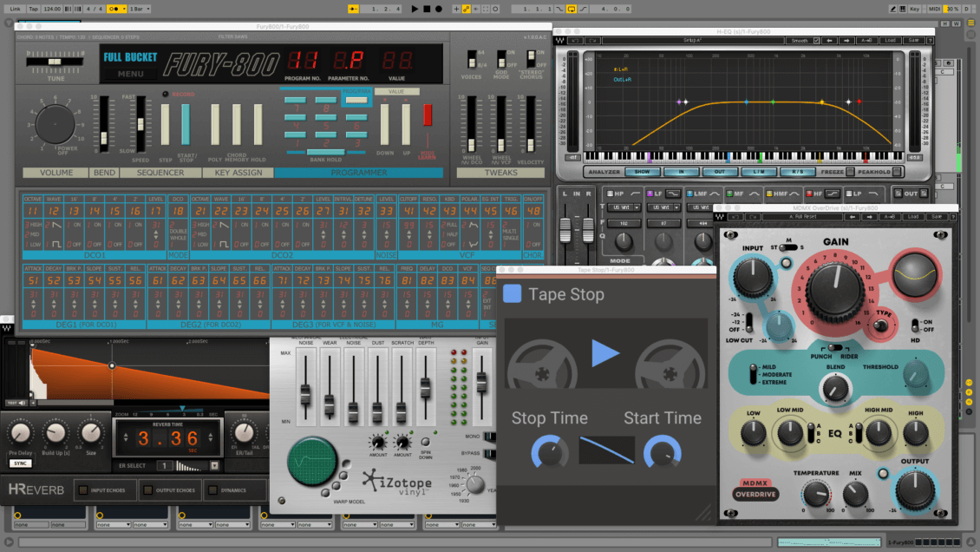Click the Tape Stop blue square icon
980x552 pixels.
[512, 294]
